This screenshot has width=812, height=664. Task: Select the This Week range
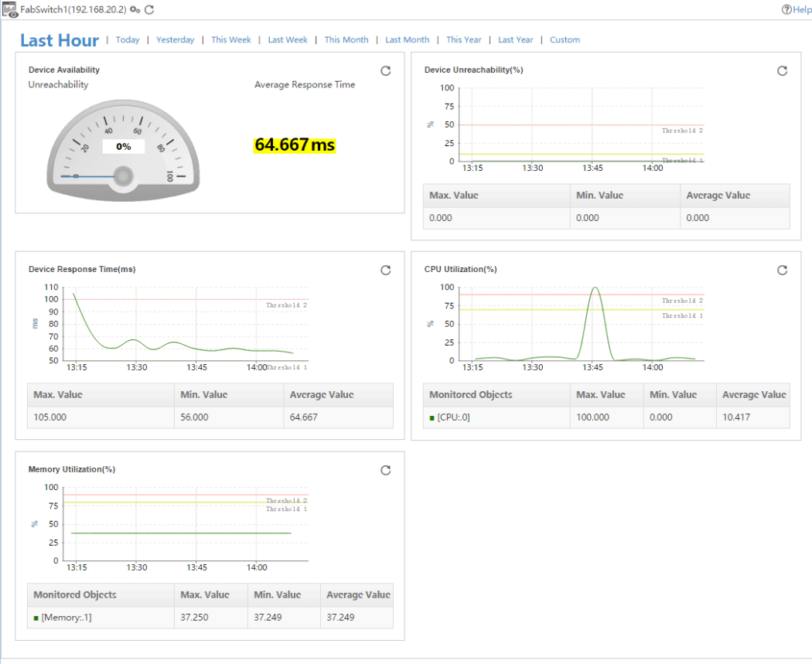click(x=230, y=40)
